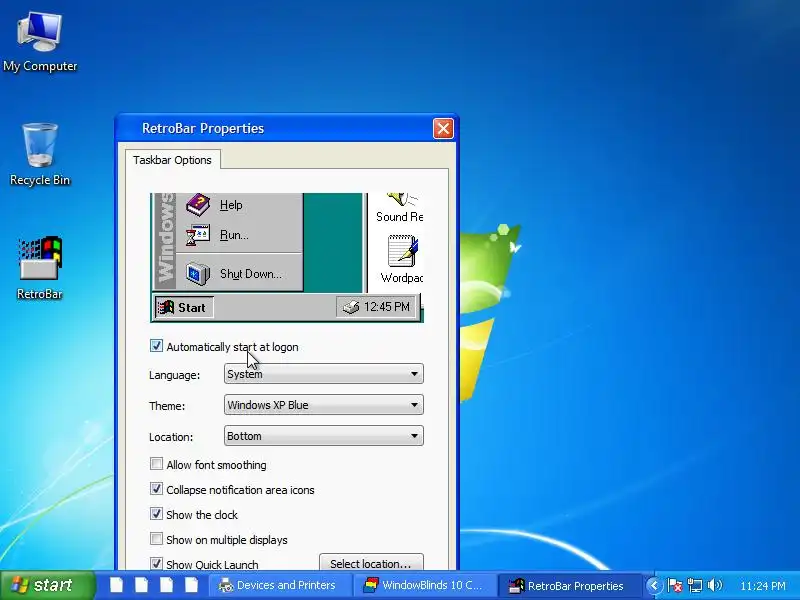The width and height of the screenshot is (800, 600).
Task: Click the volume speaker tray icon
Action: click(x=715, y=585)
